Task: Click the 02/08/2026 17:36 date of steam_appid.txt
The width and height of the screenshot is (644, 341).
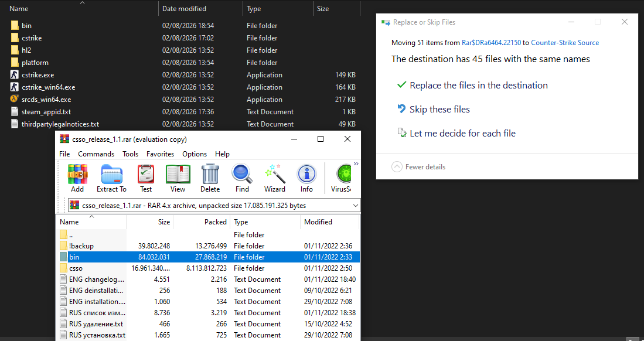Action: point(188,112)
